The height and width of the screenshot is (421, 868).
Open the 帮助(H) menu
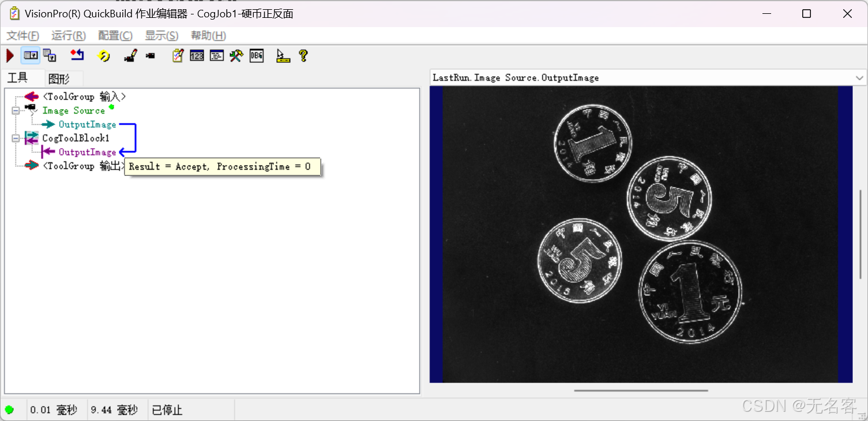208,36
